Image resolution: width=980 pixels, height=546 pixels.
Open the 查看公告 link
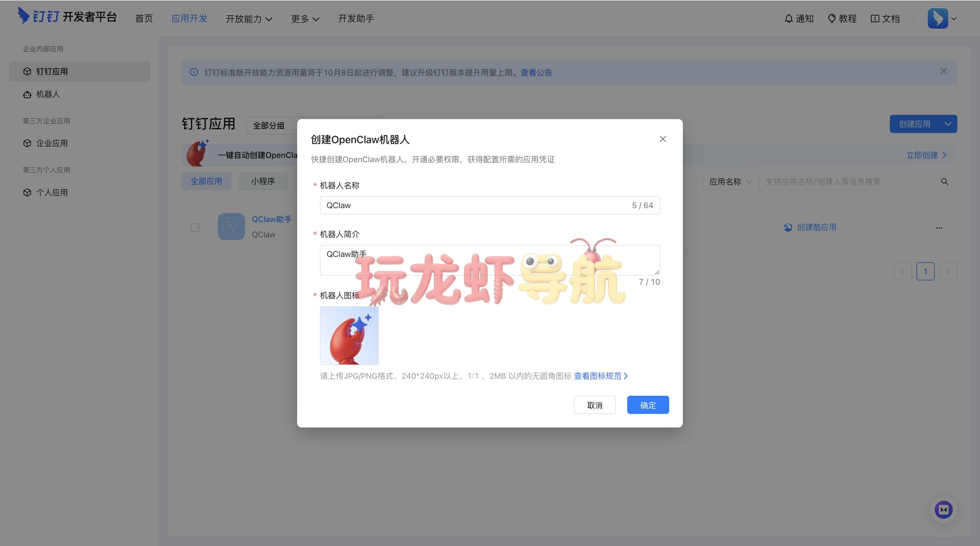(536, 73)
